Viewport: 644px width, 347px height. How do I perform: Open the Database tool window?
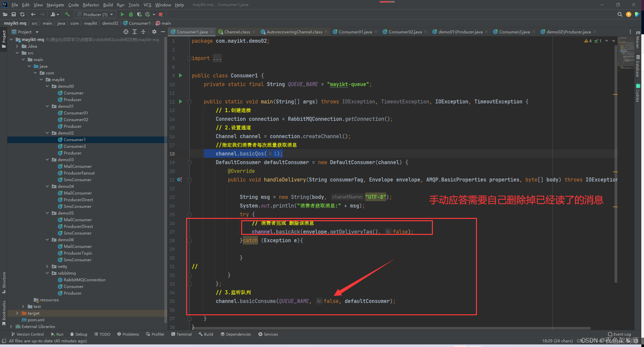[x=638, y=66]
